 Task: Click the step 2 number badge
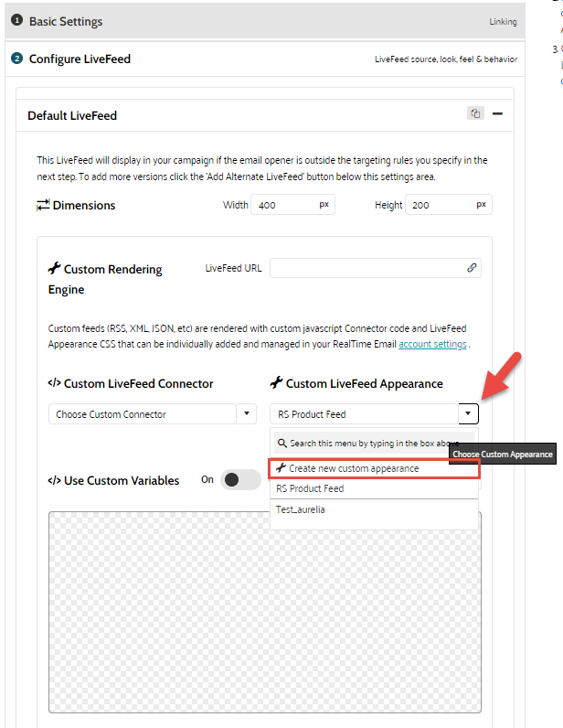16,59
